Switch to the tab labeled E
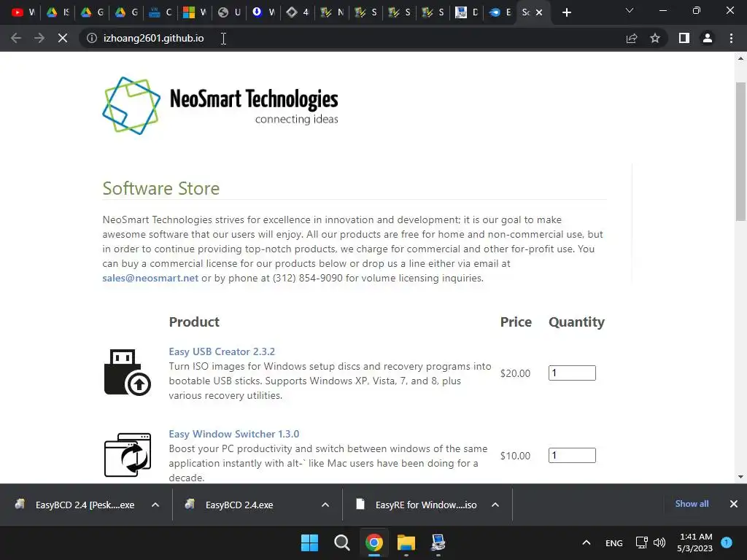Screen dimensions: 747x560 tap(500, 12)
